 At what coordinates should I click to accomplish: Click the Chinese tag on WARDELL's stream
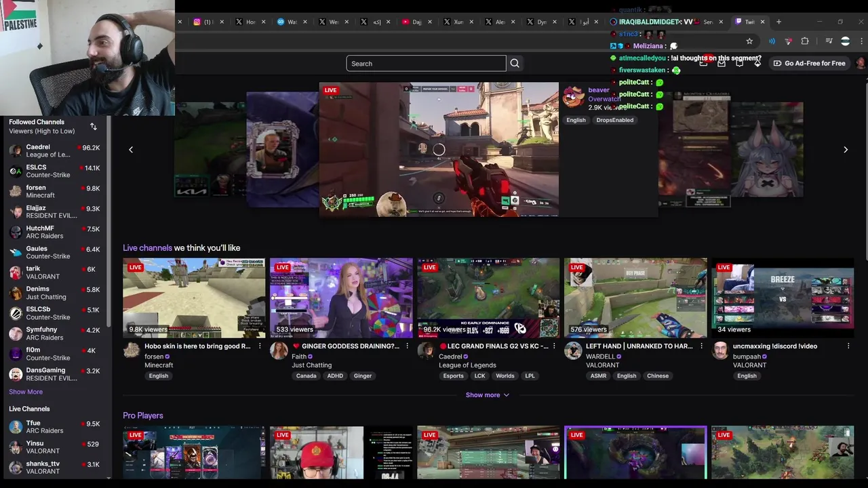click(658, 375)
